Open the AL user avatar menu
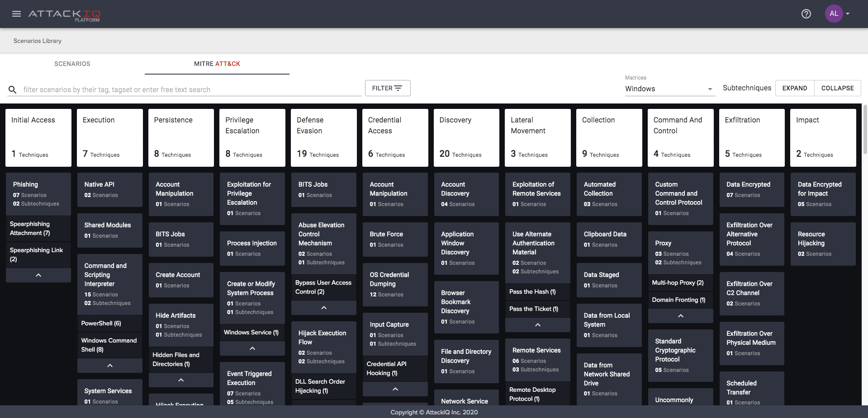The height and width of the screenshot is (418, 868). tap(834, 14)
